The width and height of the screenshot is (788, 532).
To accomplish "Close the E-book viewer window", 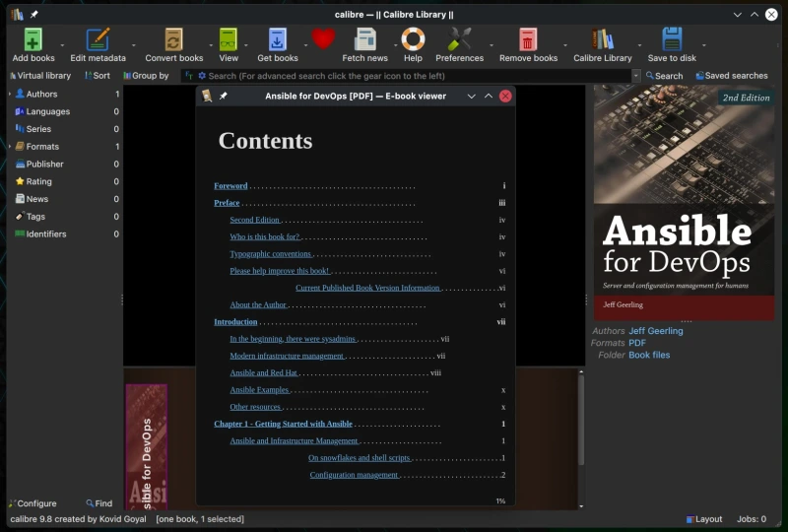I will pyautogui.click(x=505, y=96).
